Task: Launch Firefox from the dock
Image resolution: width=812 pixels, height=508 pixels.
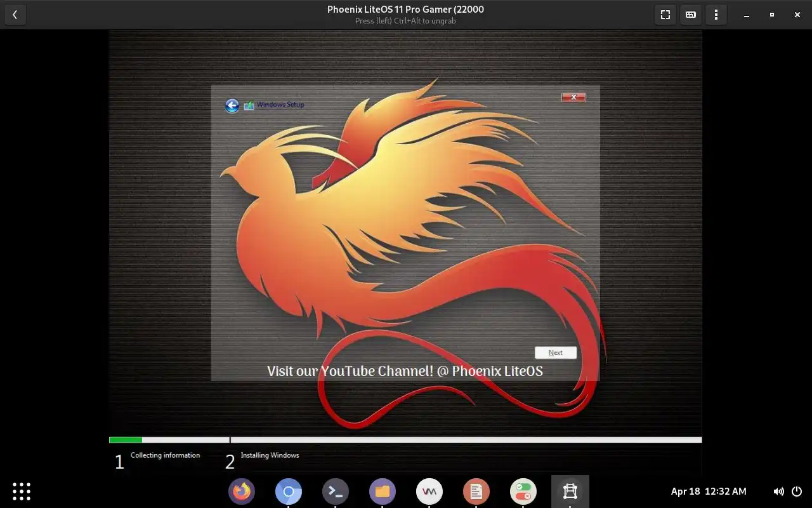Action: 242,491
